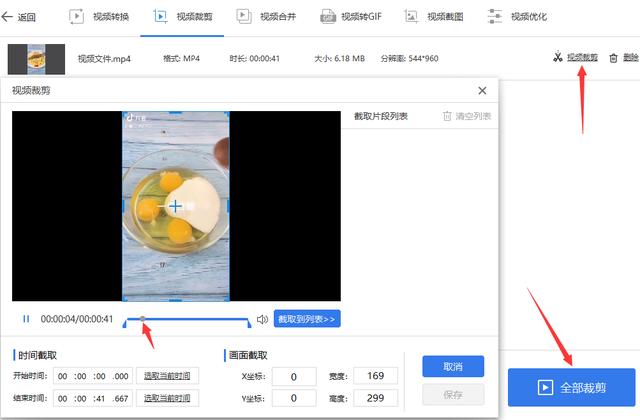Go back with the 返回 arrow

point(18,17)
